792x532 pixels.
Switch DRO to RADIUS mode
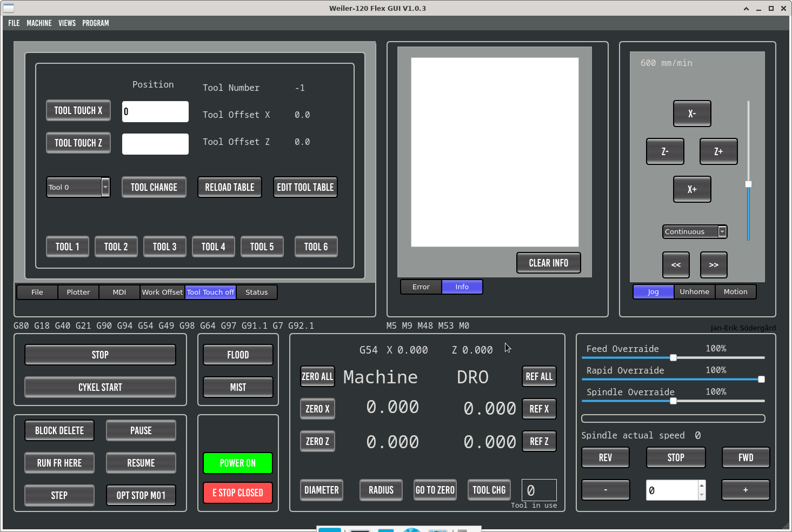(x=381, y=490)
